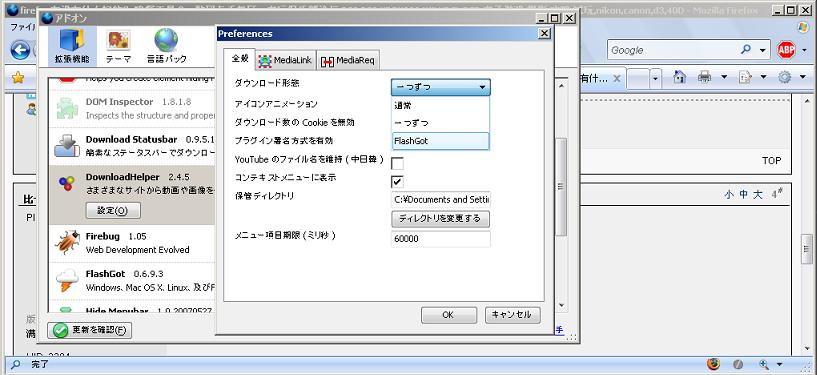Image resolution: width=817 pixels, height=375 pixels.
Task: Click OK in Preferences dialog
Action: [x=448, y=315]
